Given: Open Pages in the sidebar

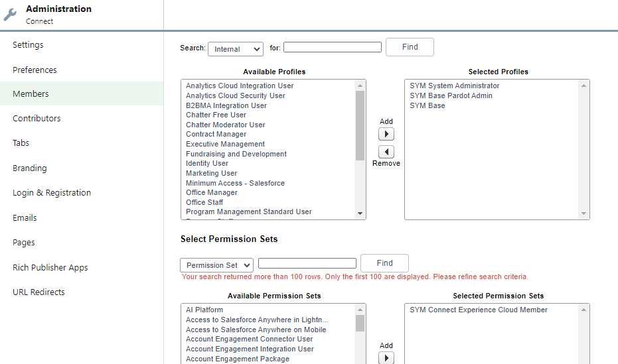Looking at the screenshot, I should (x=24, y=243).
